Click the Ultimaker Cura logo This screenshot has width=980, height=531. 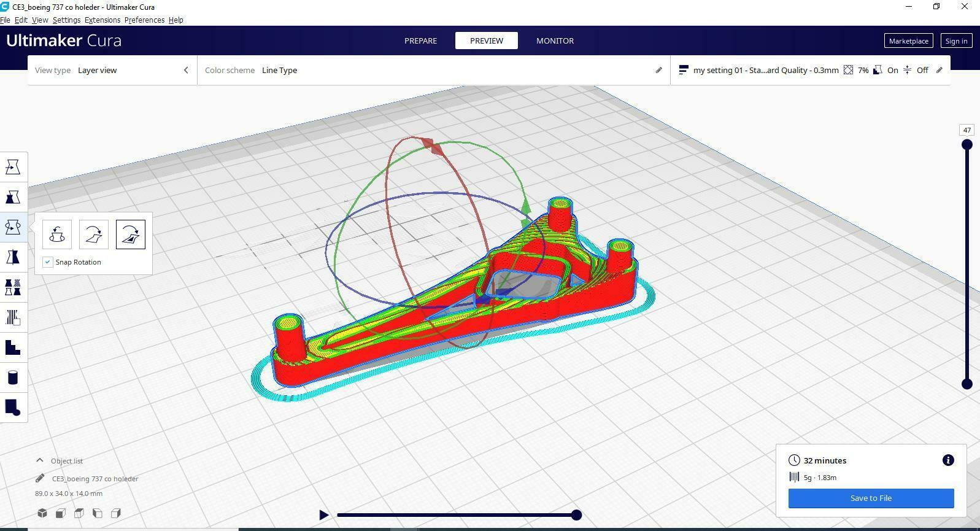(x=64, y=41)
